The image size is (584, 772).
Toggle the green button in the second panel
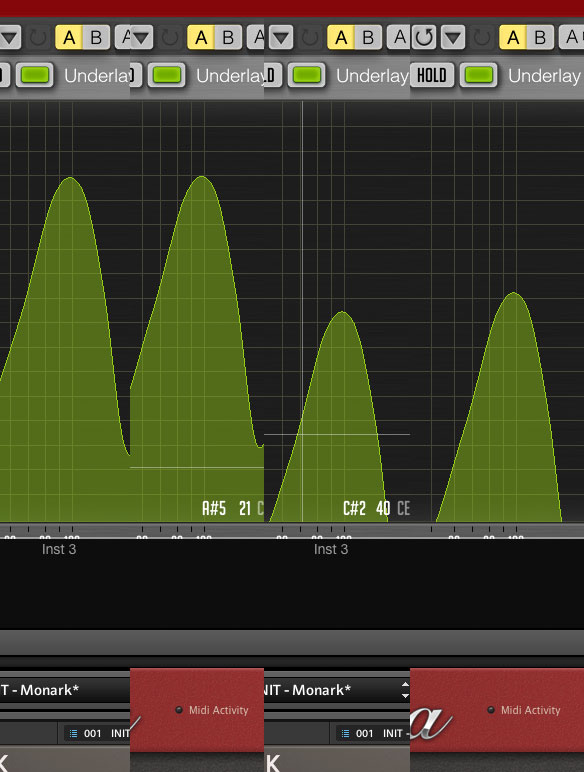pos(166,75)
